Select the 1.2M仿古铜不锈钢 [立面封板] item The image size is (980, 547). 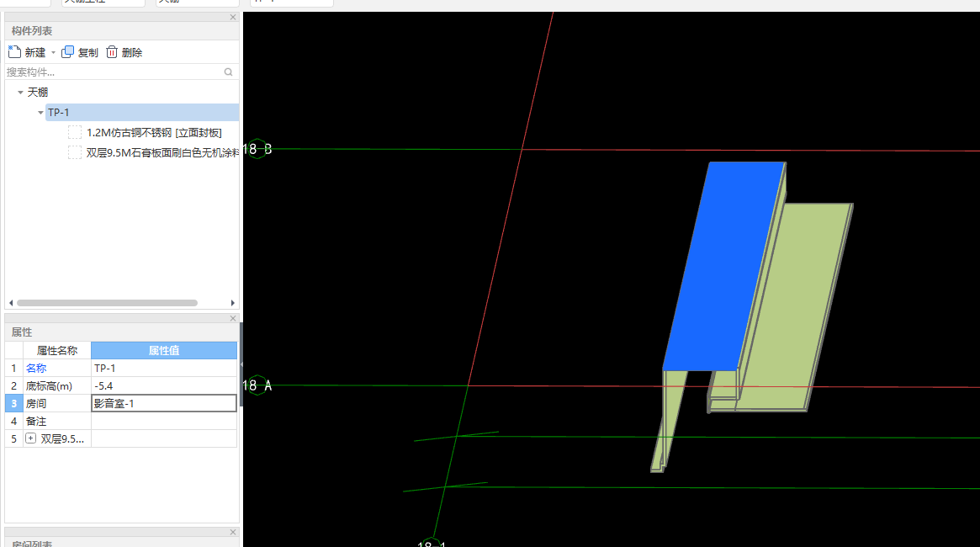154,132
